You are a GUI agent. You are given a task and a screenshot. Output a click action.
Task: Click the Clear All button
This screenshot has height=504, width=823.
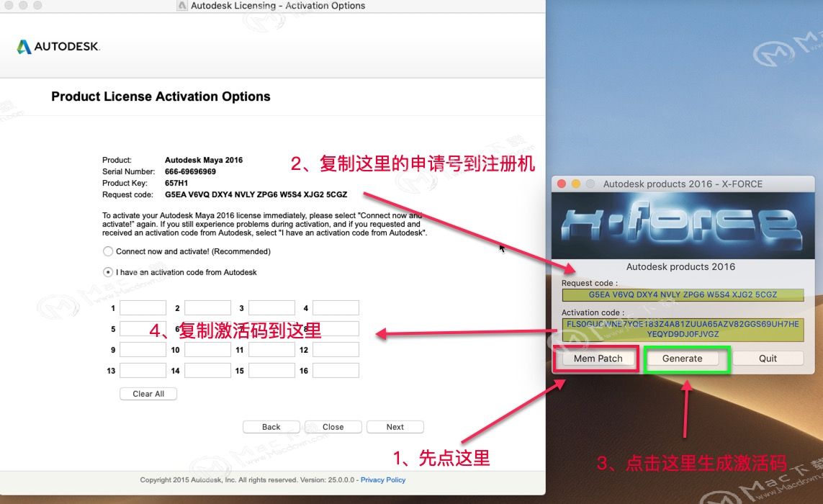[x=148, y=394]
